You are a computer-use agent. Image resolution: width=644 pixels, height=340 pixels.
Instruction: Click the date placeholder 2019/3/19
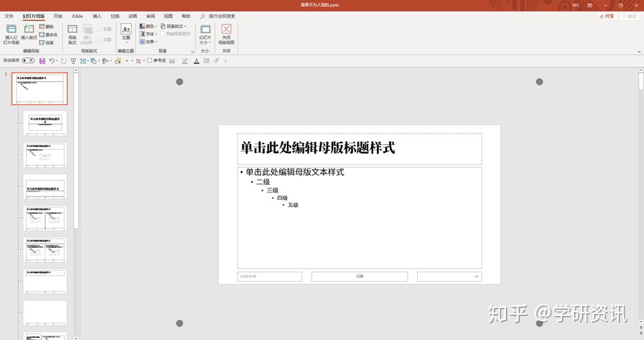point(270,277)
